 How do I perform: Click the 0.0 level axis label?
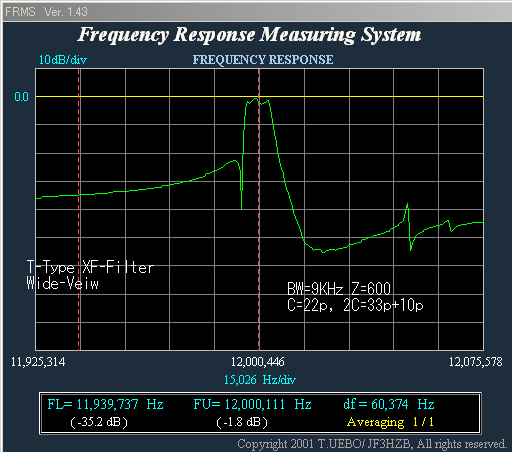21,97
